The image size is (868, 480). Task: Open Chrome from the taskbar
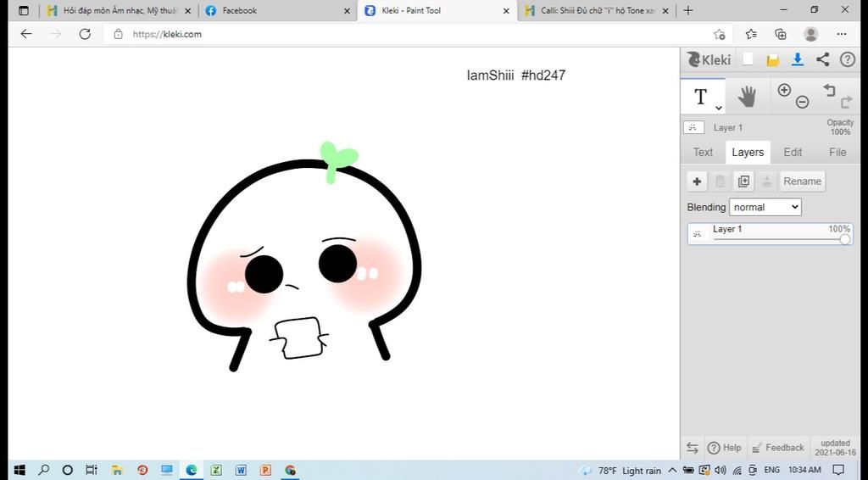pos(290,470)
